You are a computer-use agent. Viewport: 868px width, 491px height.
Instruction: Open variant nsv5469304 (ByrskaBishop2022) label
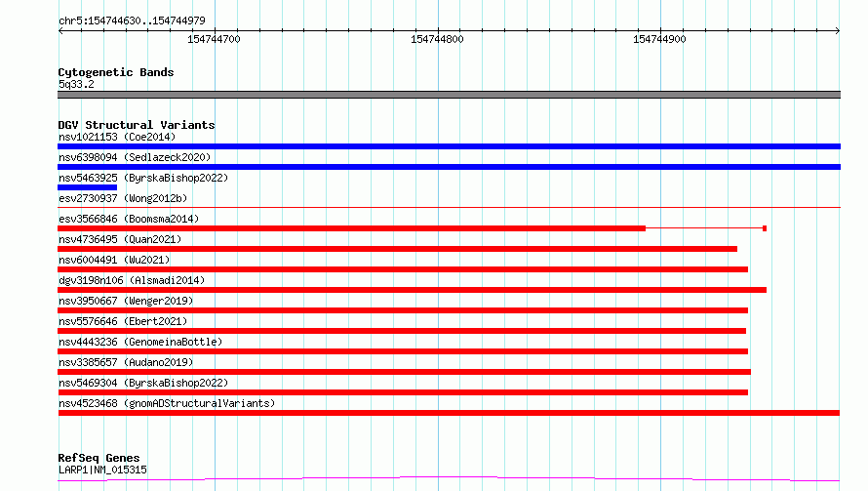tap(143, 383)
